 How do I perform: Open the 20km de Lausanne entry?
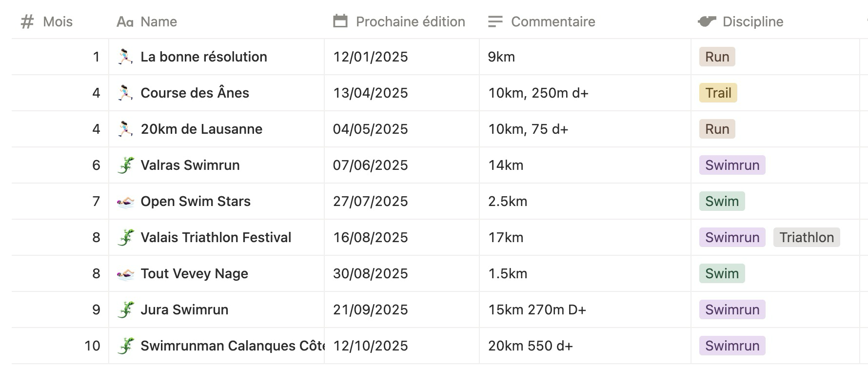point(201,129)
